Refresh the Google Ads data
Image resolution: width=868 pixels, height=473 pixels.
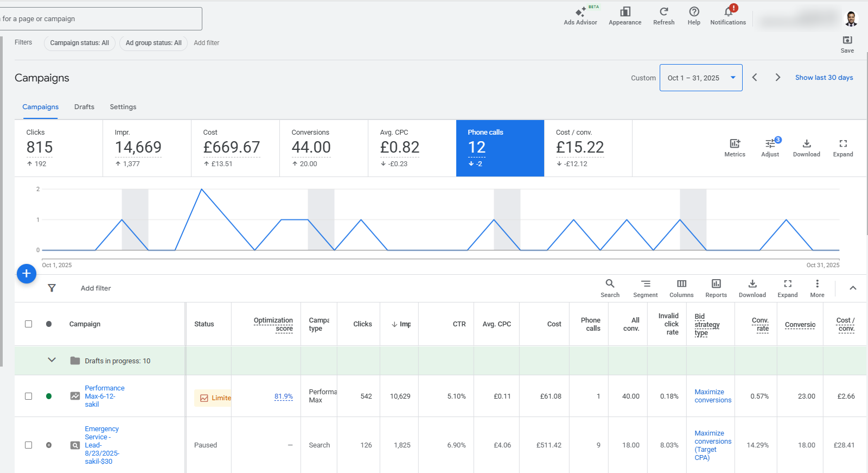point(663,15)
